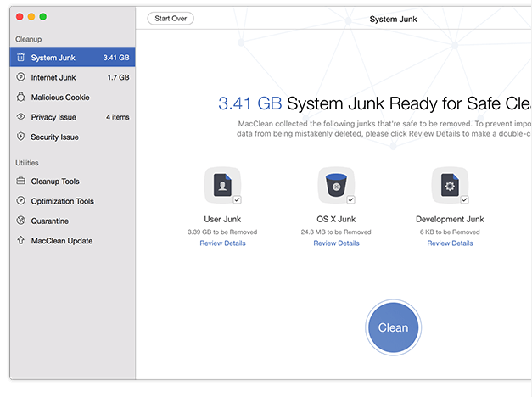Viewport: 532px width, 397px height.
Task: Uncheck the User Junk checkbox
Action: pos(237,199)
